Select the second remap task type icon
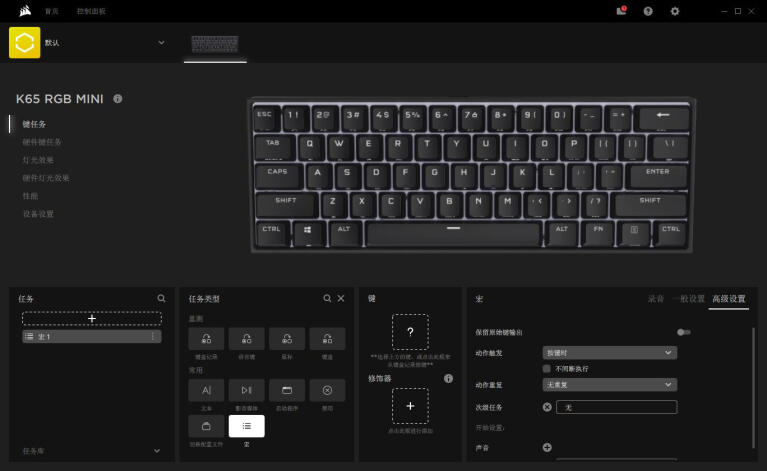 (x=247, y=338)
